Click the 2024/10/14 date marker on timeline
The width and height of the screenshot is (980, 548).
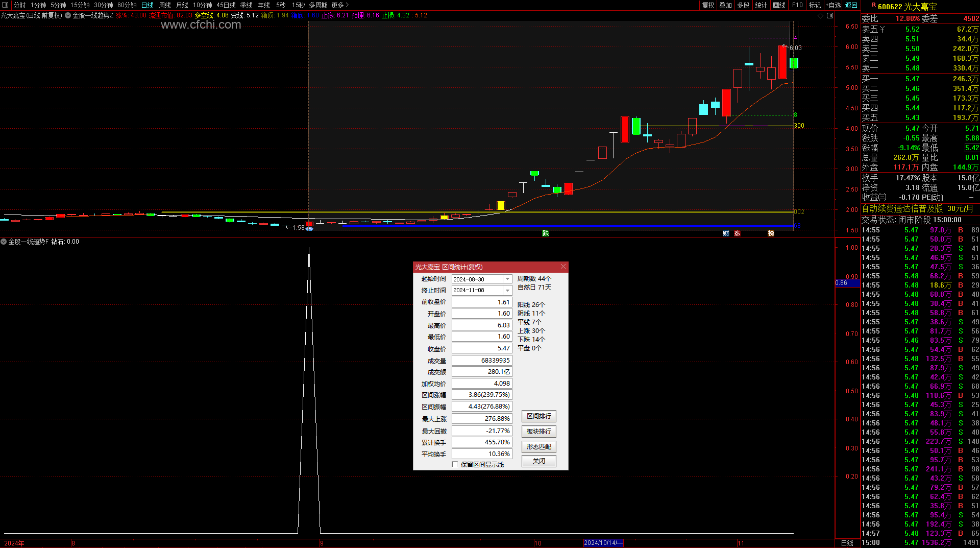point(603,543)
